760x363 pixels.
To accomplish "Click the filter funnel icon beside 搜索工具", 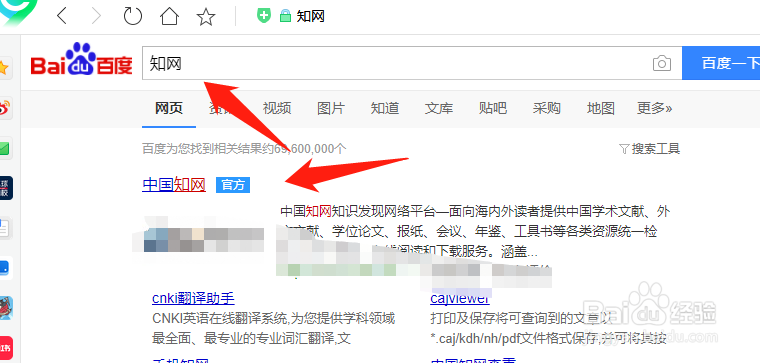I will tap(624, 149).
